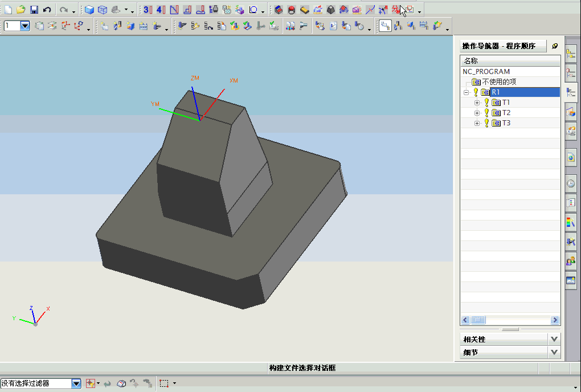Image resolution: width=581 pixels, height=392 pixels.
Task: Create a new machining method
Action: (x=144, y=26)
